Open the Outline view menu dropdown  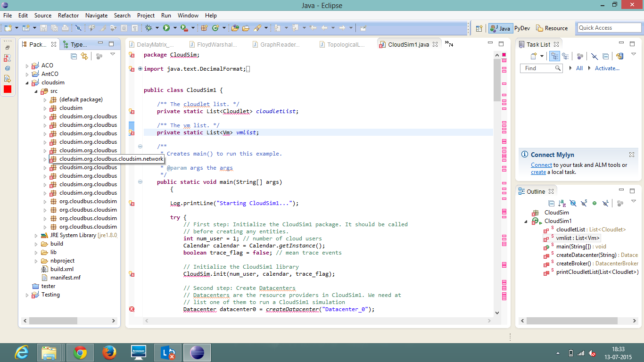tap(634, 200)
